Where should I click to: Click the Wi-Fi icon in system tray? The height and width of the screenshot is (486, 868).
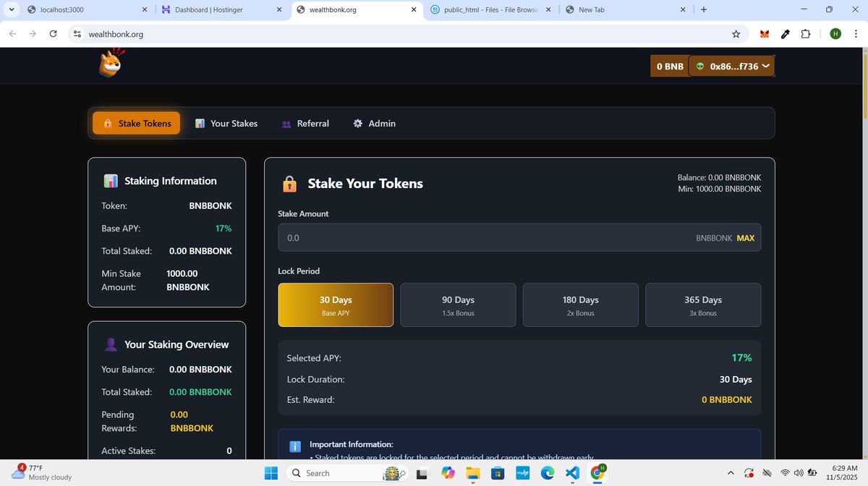pos(785,473)
